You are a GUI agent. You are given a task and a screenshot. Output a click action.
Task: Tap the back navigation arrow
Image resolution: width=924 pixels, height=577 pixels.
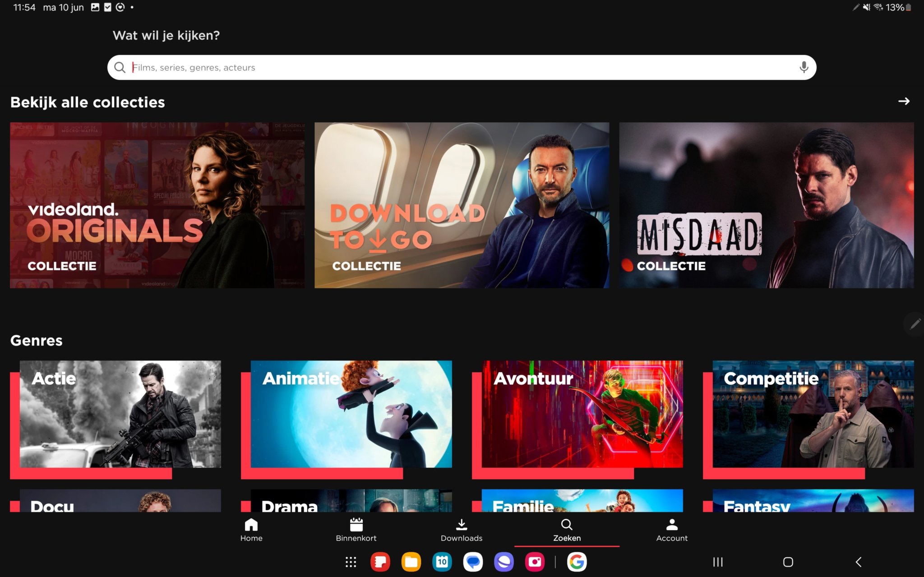(x=858, y=562)
